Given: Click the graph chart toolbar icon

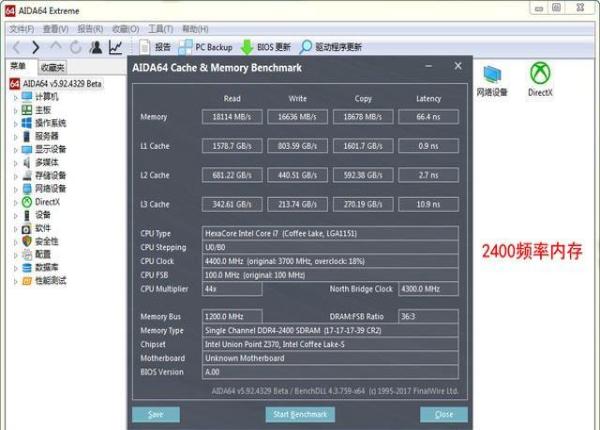Looking at the screenshot, I should tap(116, 47).
